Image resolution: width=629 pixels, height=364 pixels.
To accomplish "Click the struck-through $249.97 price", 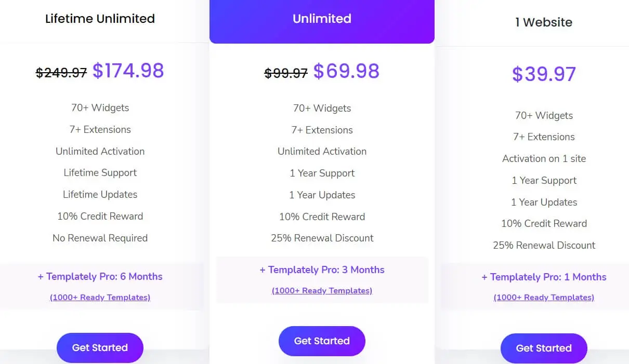I will coord(61,73).
